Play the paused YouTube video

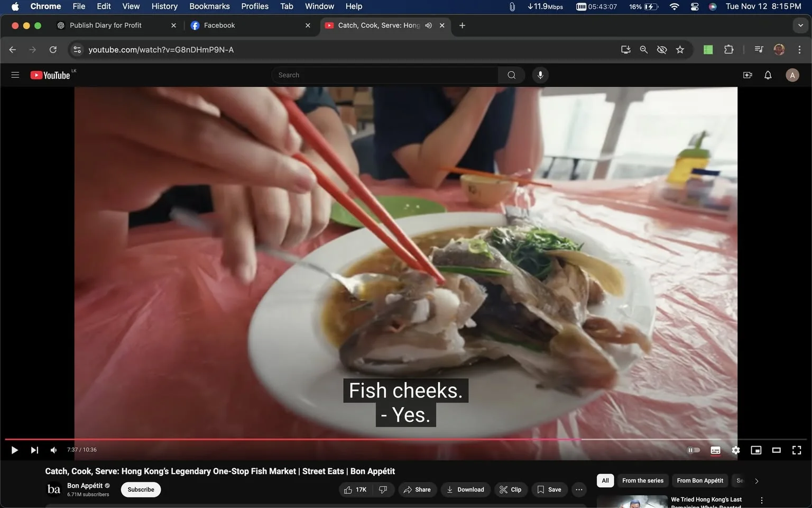pos(15,450)
